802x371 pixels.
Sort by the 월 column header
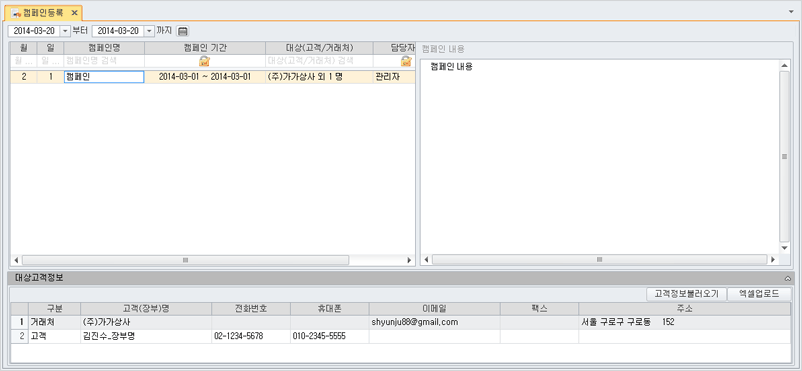pyautogui.click(x=24, y=48)
